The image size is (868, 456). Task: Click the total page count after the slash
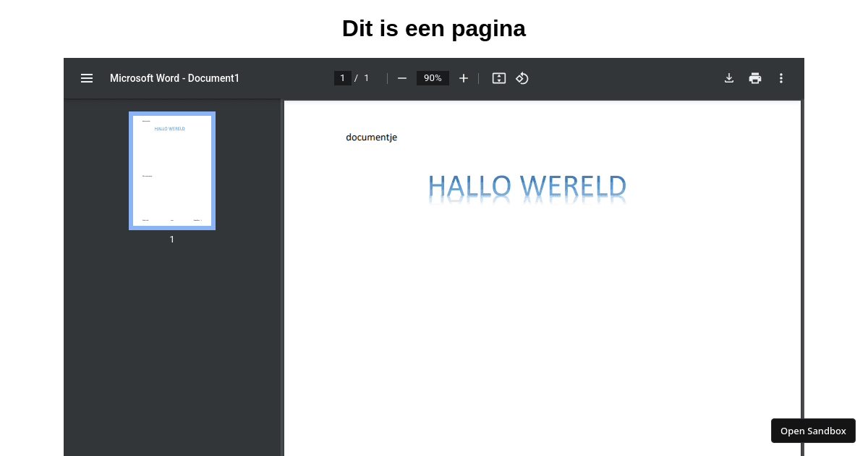pos(367,78)
